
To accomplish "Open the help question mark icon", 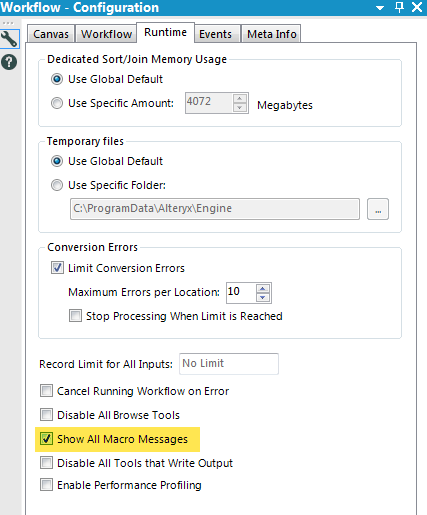I will tap(9, 62).
